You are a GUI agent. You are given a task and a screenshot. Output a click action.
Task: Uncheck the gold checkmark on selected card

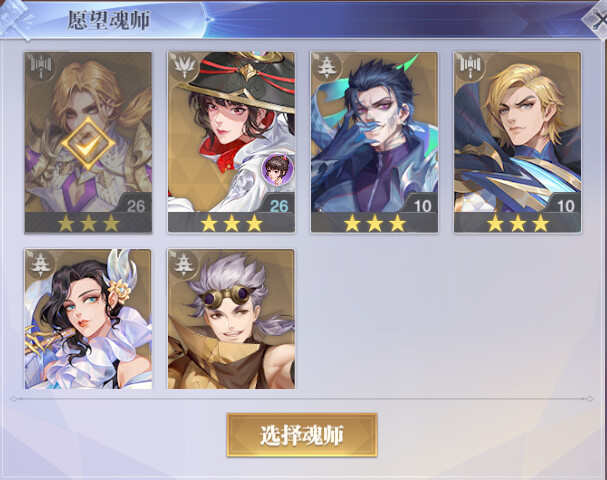pos(88,143)
